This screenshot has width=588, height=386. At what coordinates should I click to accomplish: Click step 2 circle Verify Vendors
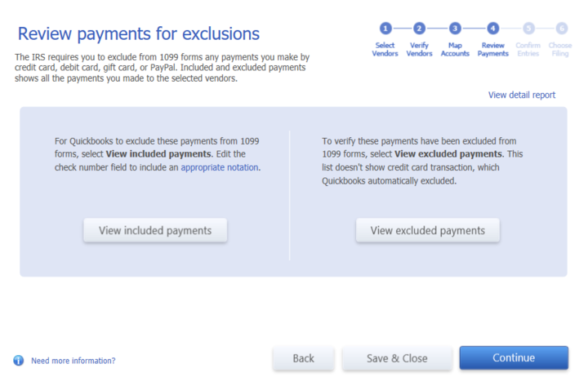419,28
